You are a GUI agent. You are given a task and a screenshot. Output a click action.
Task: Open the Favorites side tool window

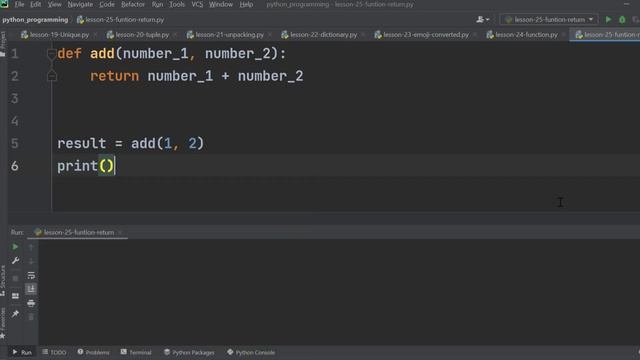point(3,323)
